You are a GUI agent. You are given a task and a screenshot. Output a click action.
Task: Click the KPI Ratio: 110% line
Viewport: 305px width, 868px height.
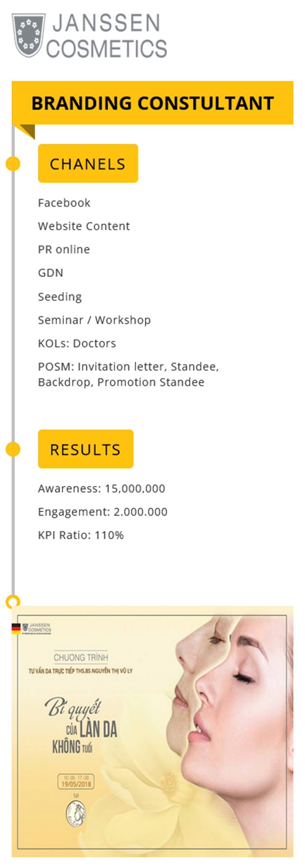tap(81, 535)
